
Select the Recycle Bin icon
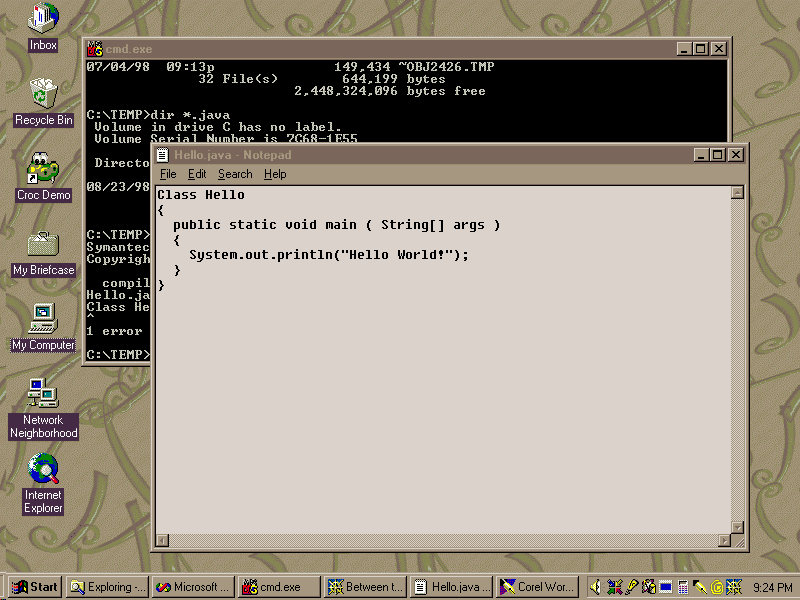point(43,94)
